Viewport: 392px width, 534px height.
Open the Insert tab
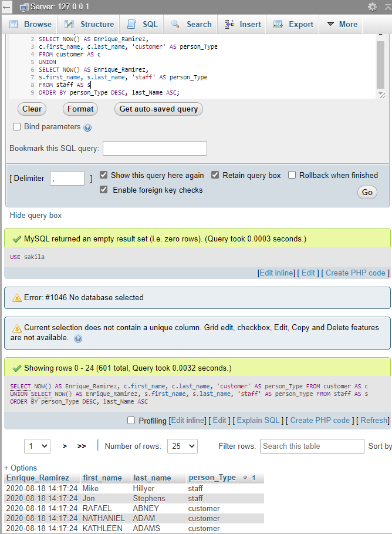point(243,24)
